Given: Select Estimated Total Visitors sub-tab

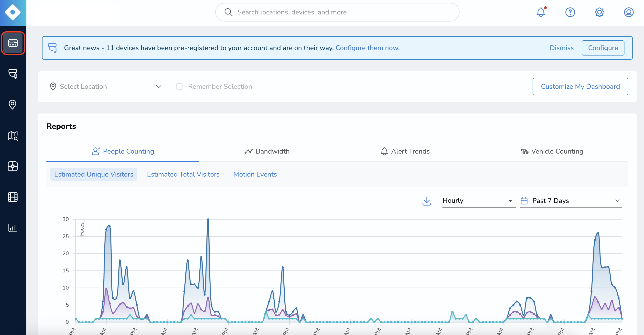Looking at the screenshot, I should 183,174.
